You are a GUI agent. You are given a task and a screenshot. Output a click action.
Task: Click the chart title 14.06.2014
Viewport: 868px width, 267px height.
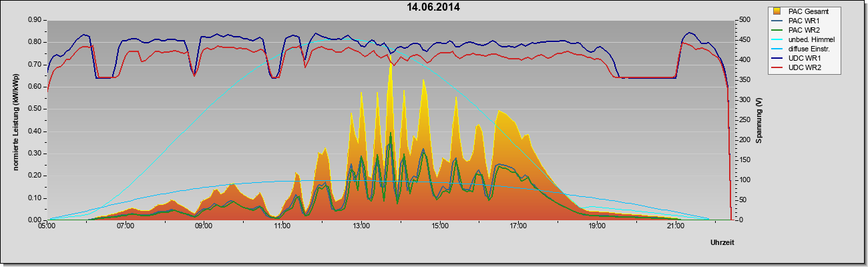(434, 7)
